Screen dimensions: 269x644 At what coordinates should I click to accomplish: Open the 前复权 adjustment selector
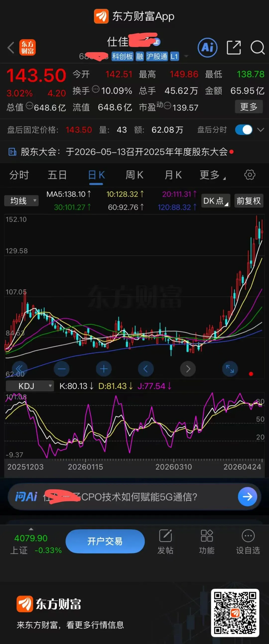coord(249,201)
